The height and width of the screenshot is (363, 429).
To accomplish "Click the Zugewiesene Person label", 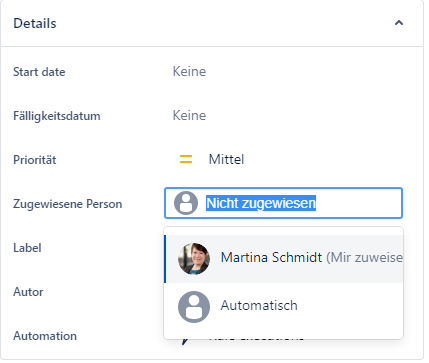I will (67, 204).
